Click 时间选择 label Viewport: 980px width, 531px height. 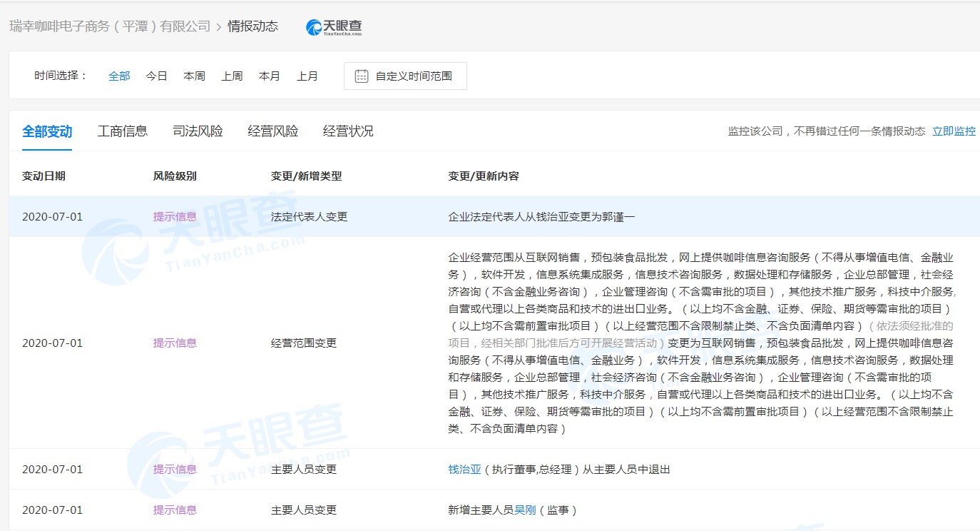click(x=61, y=76)
